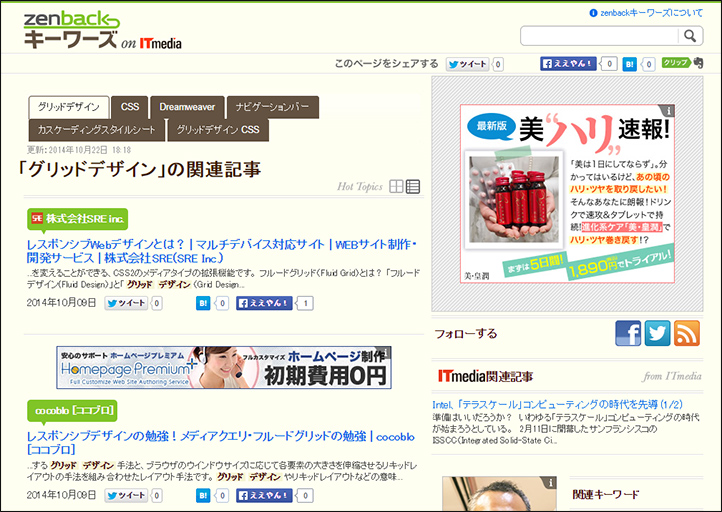
Task: Click the cocoblo [ココブロ] source badge
Action: [72, 410]
